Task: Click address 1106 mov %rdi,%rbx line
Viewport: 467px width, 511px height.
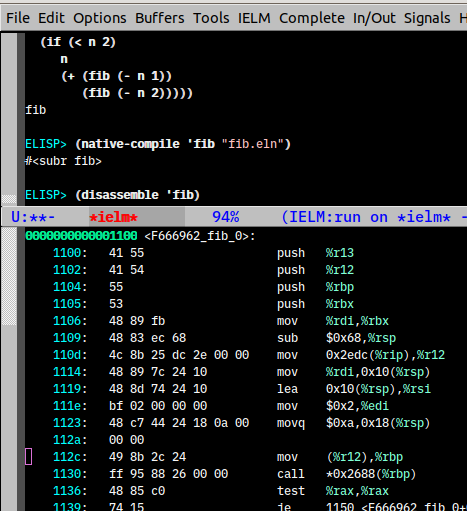Action: [x=221, y=321]
